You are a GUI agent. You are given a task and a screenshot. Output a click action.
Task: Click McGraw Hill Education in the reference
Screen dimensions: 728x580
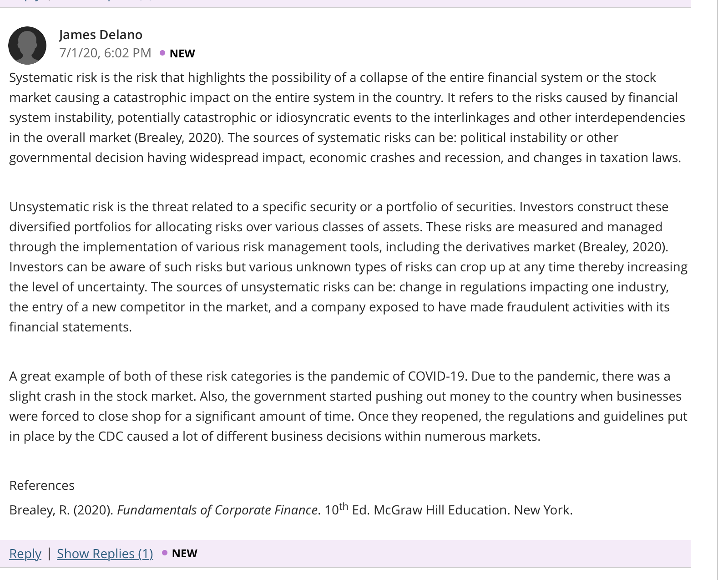coord(441,510)
